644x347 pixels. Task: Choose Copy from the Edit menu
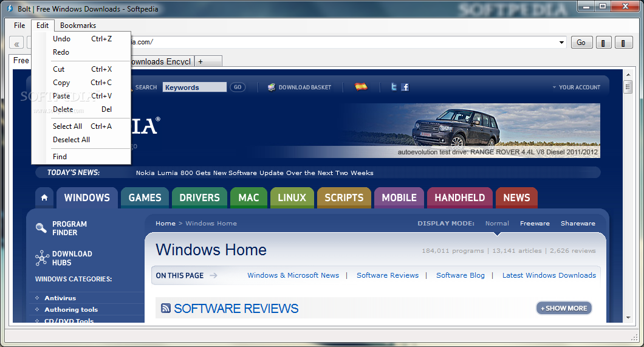(81, 83)
